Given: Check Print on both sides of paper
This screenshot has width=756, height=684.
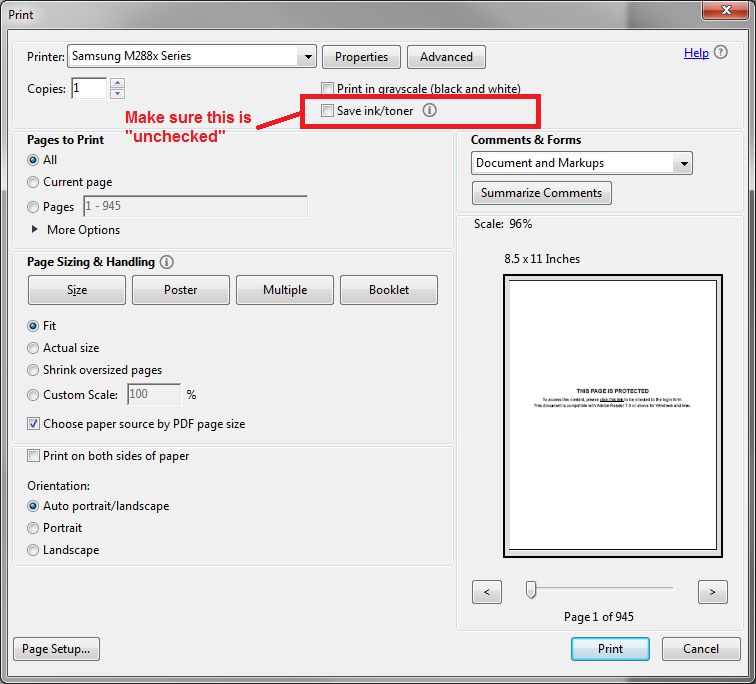Looking at the screenshot, I should coord(34,456).
